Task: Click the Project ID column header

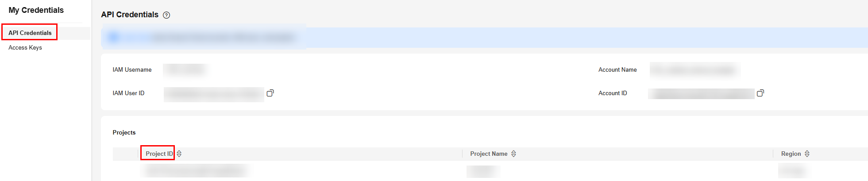Action: click(x=159, y=154)
